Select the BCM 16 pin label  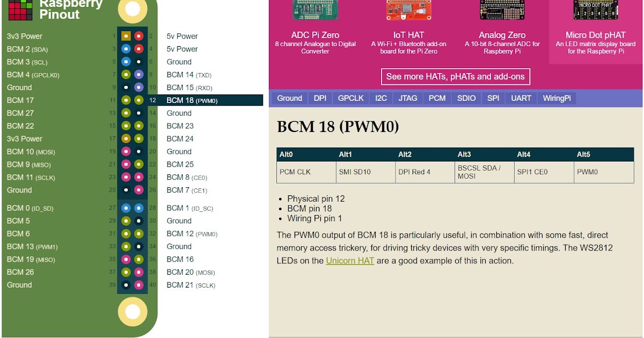click(x=180, y=259)
